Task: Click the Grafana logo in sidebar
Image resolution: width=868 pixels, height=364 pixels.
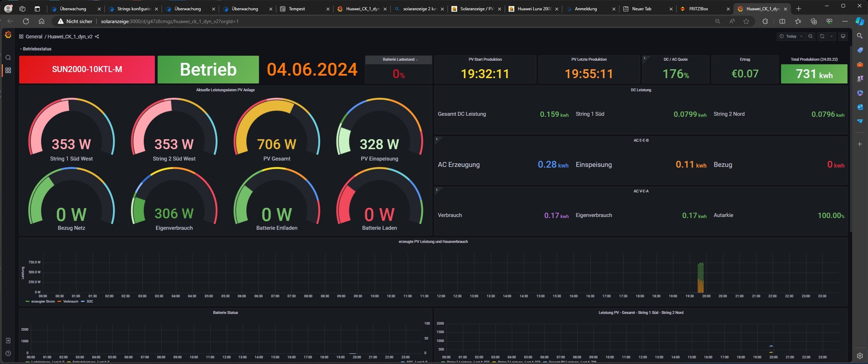Action: [x=8, y=35]
